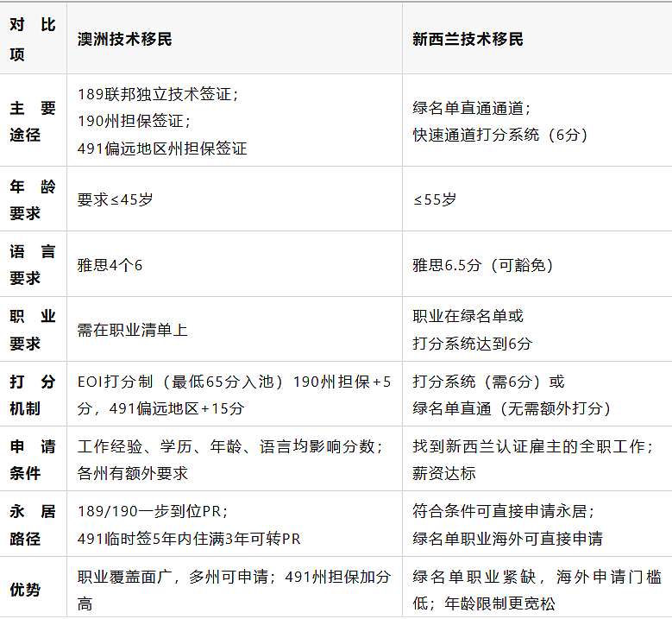The width and height of the screenshot is (672, 619).
Task: Click the line '工作经验、学历、年龄、语言均影响分数;'
Action: point(230,446)
